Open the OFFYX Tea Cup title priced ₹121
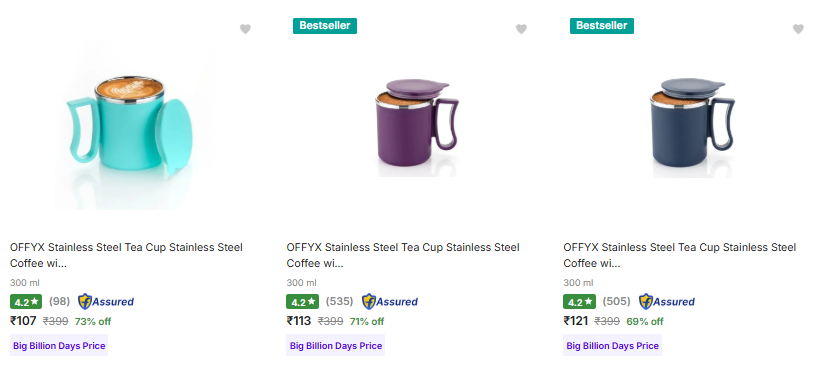Image resolution: width=820 pixels, height=365 pixels. [x=680, y=255]
